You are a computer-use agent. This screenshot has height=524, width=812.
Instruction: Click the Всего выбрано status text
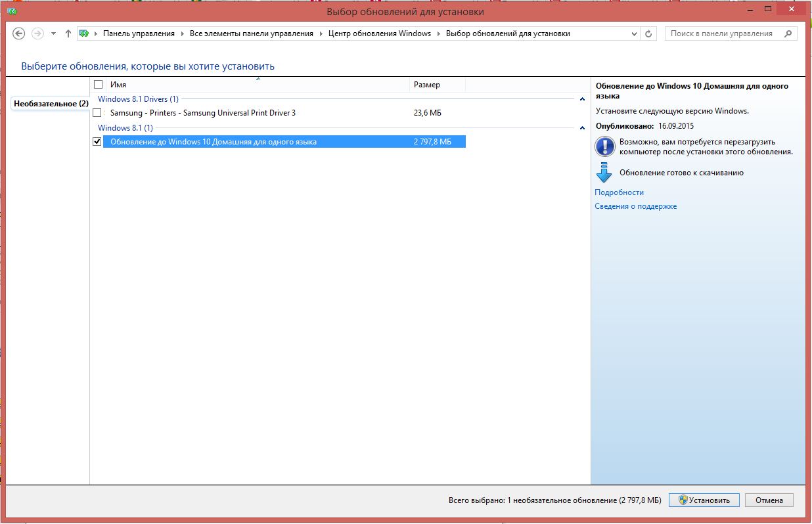coord(555,500)
